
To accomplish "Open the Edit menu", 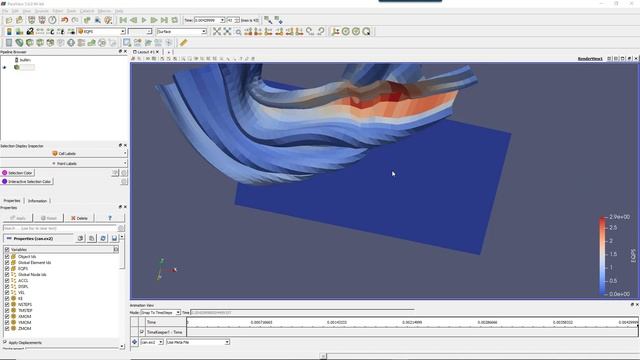I will pyautogui.click(x=15, y=11).
